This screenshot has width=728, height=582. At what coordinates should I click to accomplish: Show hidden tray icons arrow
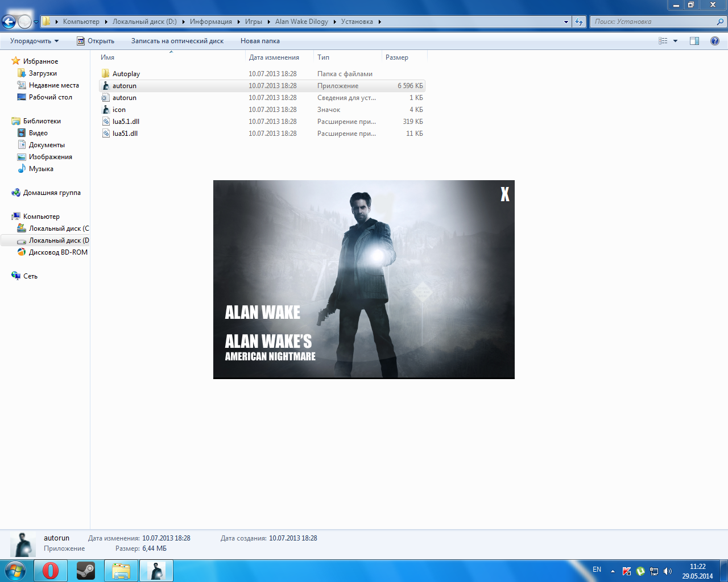(x=613, y=571)
